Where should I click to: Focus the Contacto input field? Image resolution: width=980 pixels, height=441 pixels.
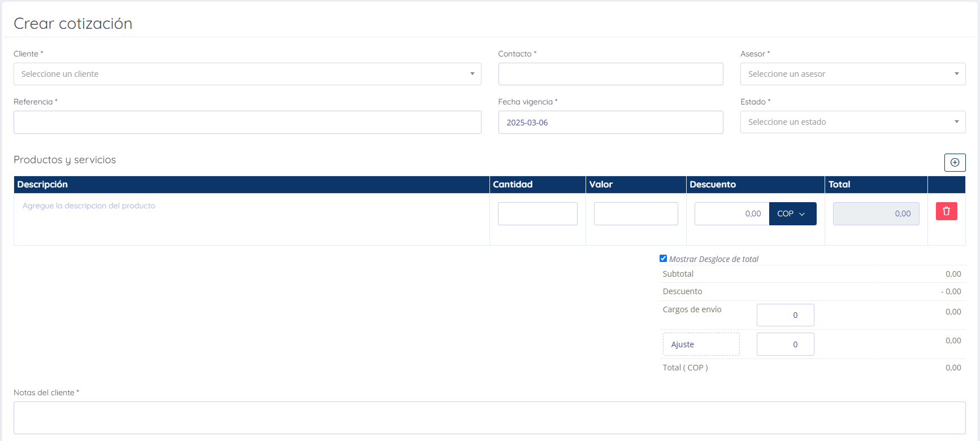pos(610,74)
